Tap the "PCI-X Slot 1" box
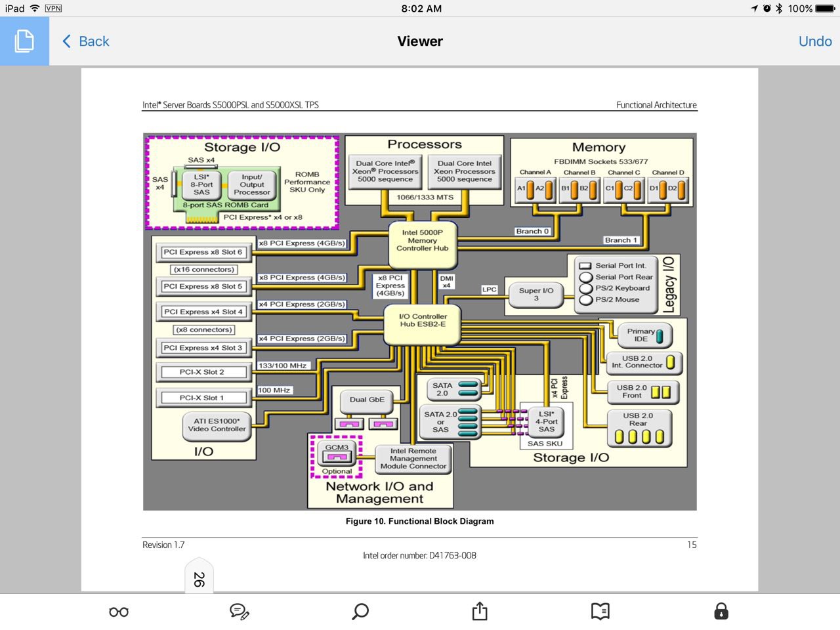Image resolution: width=840 pixels, height=630 pixels. 202,398
